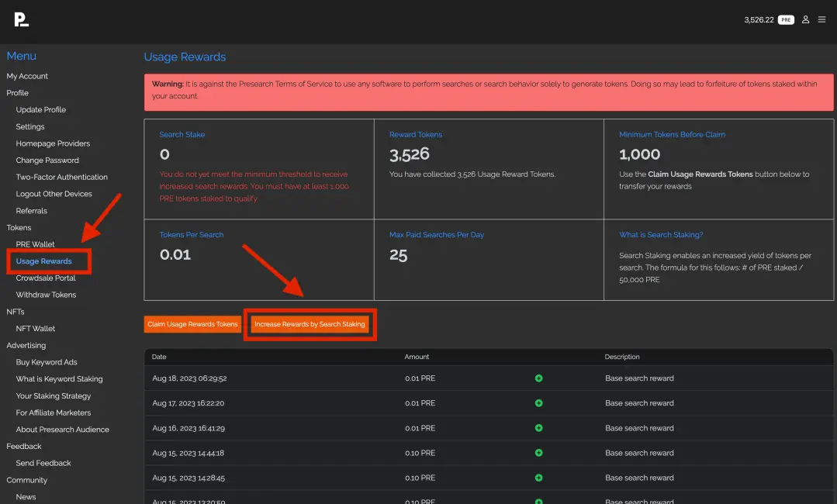Viewport: 837px width, 504px height.
Task: Open Buy Keyword Ads
Action: 47,363
